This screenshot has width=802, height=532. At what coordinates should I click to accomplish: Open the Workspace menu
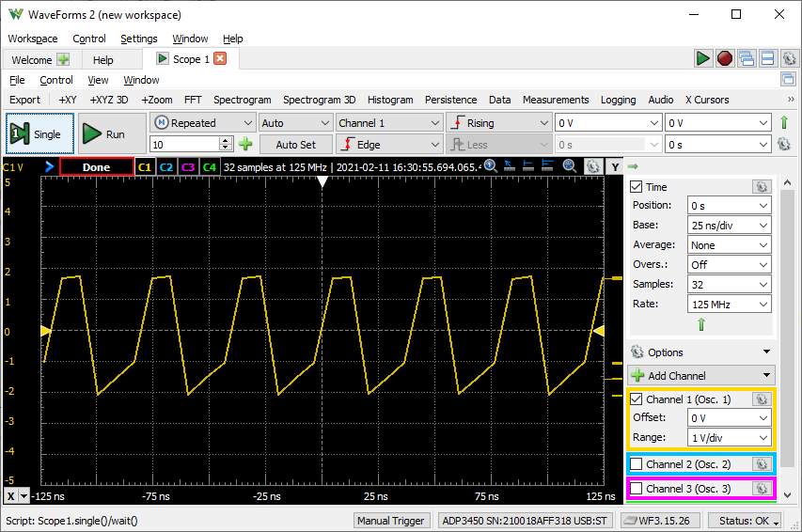click(33, 39)
